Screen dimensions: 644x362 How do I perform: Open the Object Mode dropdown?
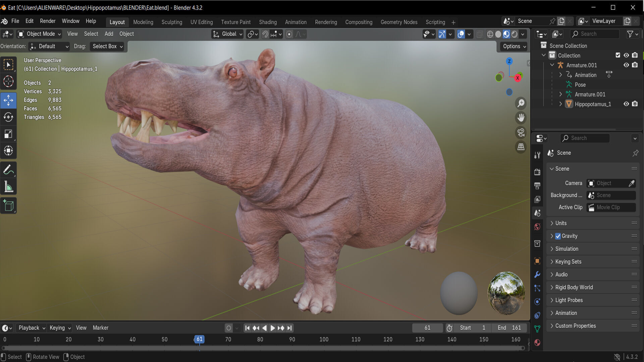tap(40, 34)
